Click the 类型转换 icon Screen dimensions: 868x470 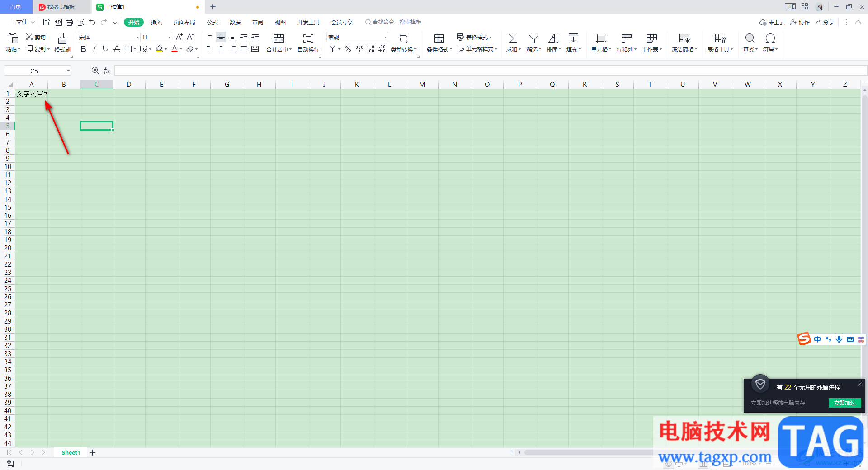point(404,38)
